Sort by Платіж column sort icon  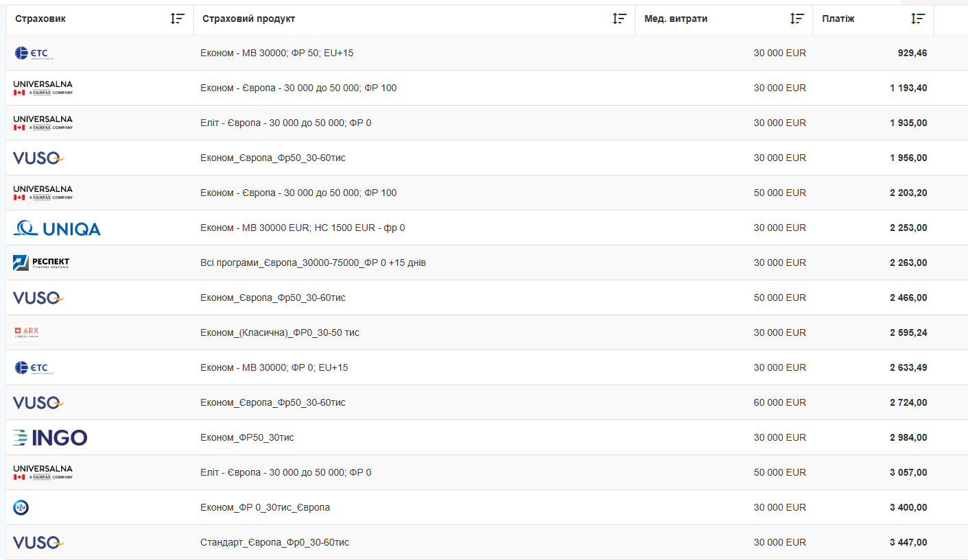click(918, 19)
